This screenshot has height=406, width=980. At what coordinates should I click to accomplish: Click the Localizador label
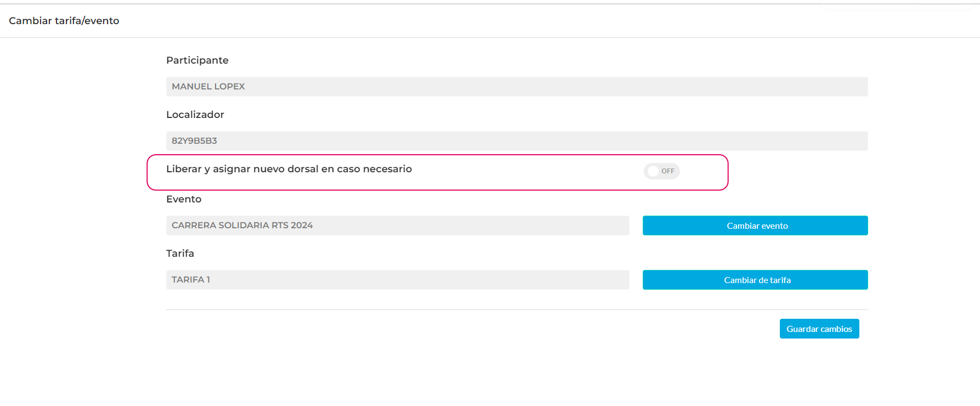point(195,115)
